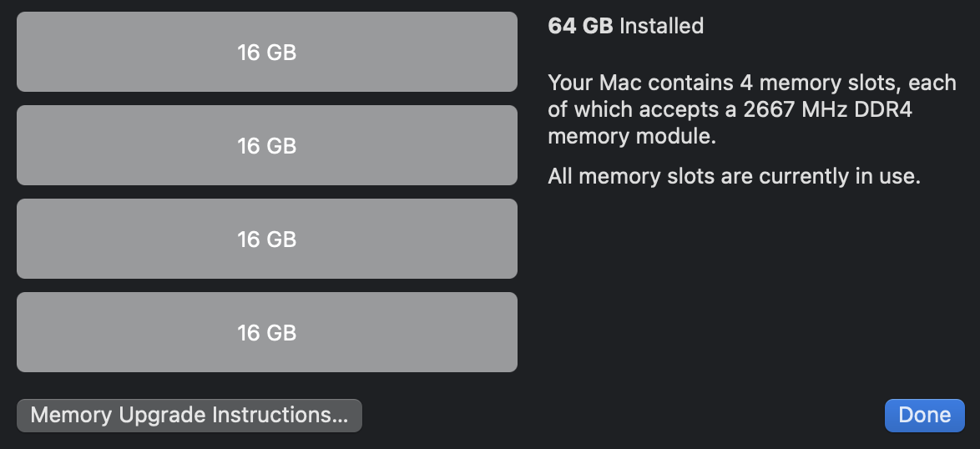Click the word "Memory" on the upgrade button
This screenshot has width=980, height=449.
(x=71, y=416)
